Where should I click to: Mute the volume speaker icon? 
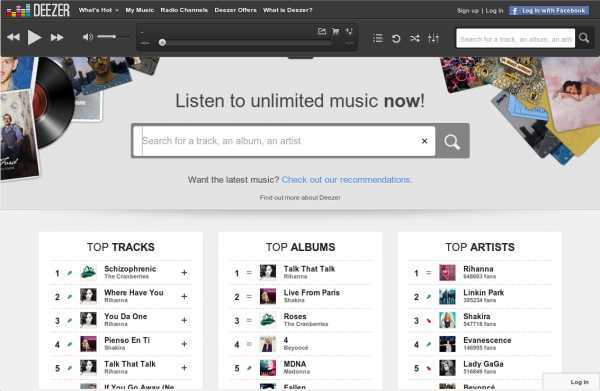[88, 37]
